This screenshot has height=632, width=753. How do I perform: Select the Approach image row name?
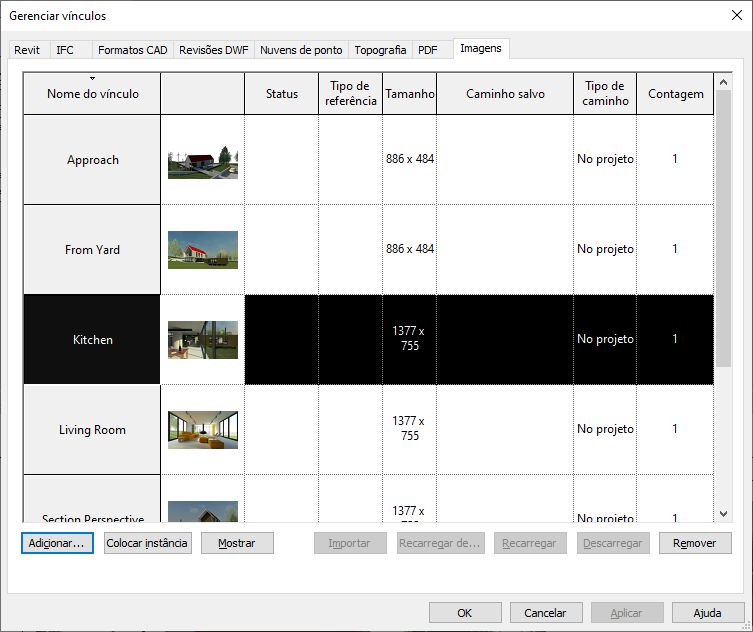tap(92, 160)
